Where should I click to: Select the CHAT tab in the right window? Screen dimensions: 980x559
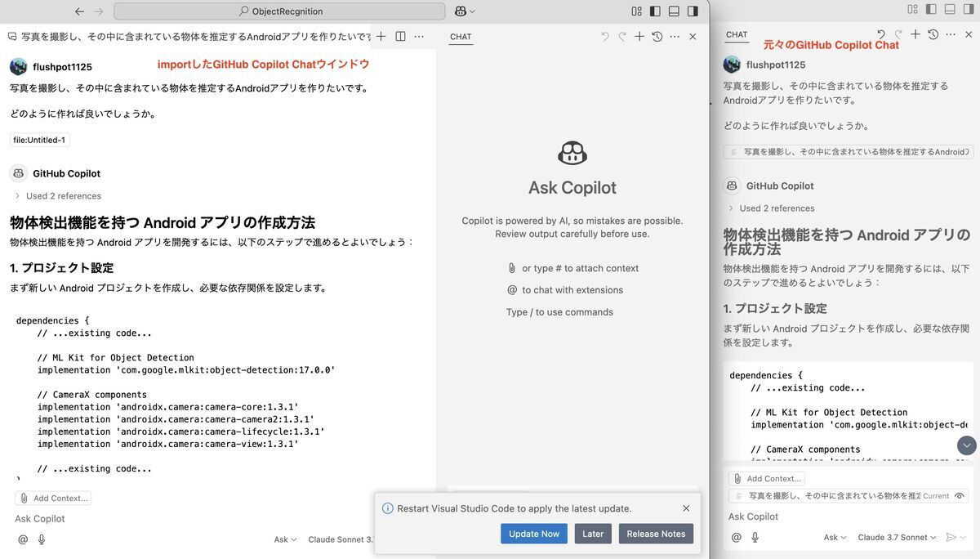737,35
